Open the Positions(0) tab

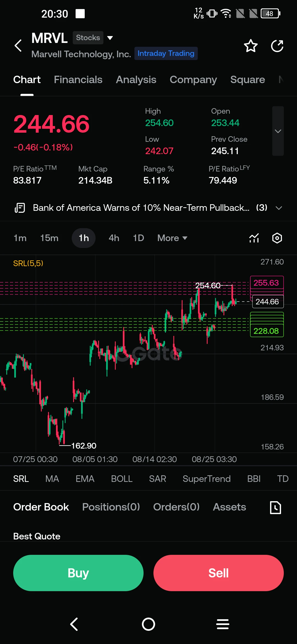[111, 507]
